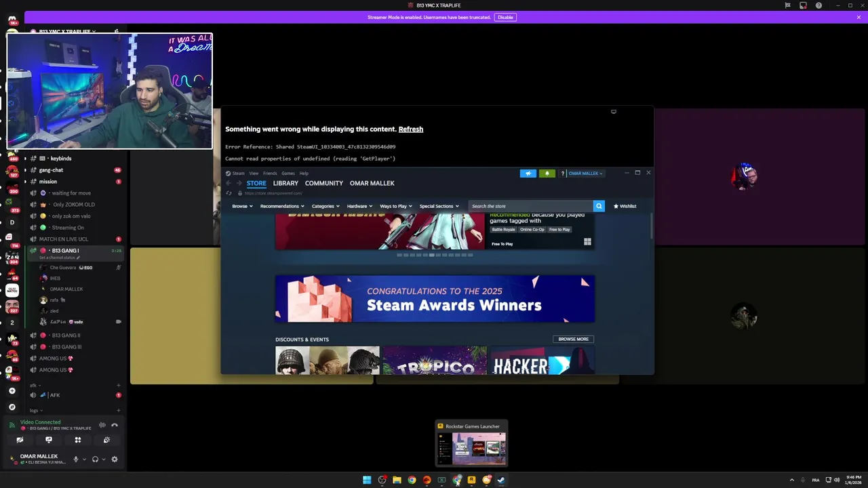Open Discord user settings gear
Image resolution: width=868 pixels, height=488 pixels.
pos(115,459)
